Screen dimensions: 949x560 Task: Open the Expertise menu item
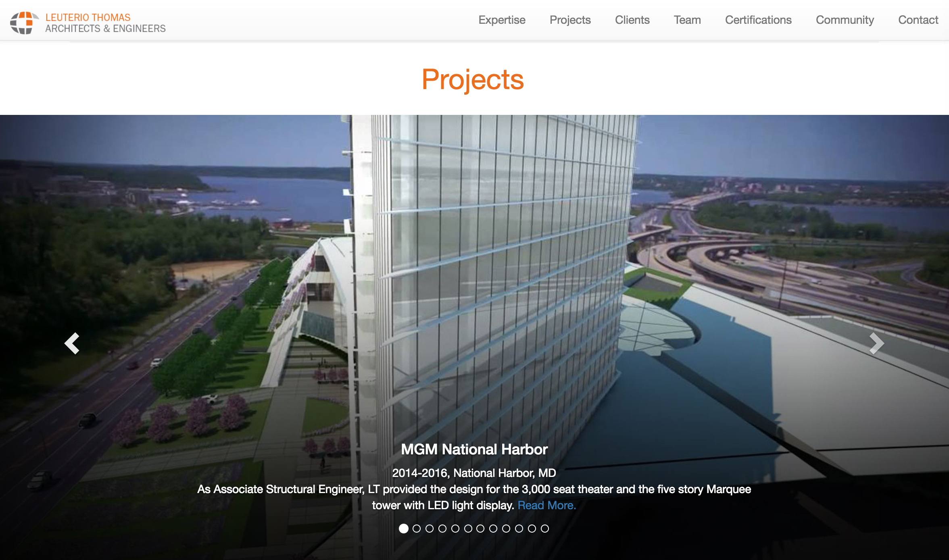[502, 20]
